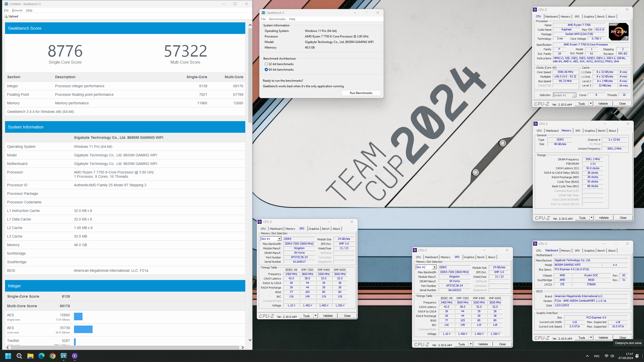This screenshot has height=362, width=644.
Task: Open Benchmarks menu in Geekbench 3 launcher
Action: 277,19
